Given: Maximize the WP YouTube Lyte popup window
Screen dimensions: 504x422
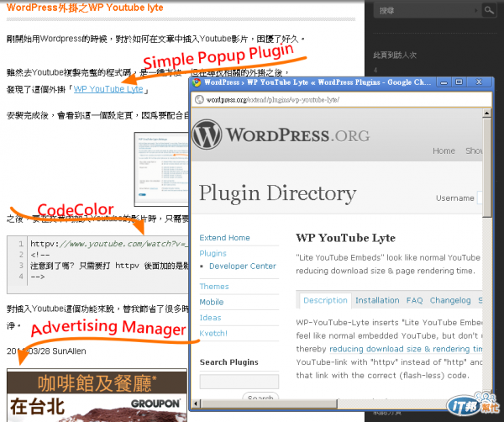Looking at the screenshot, I should point(459,82).
